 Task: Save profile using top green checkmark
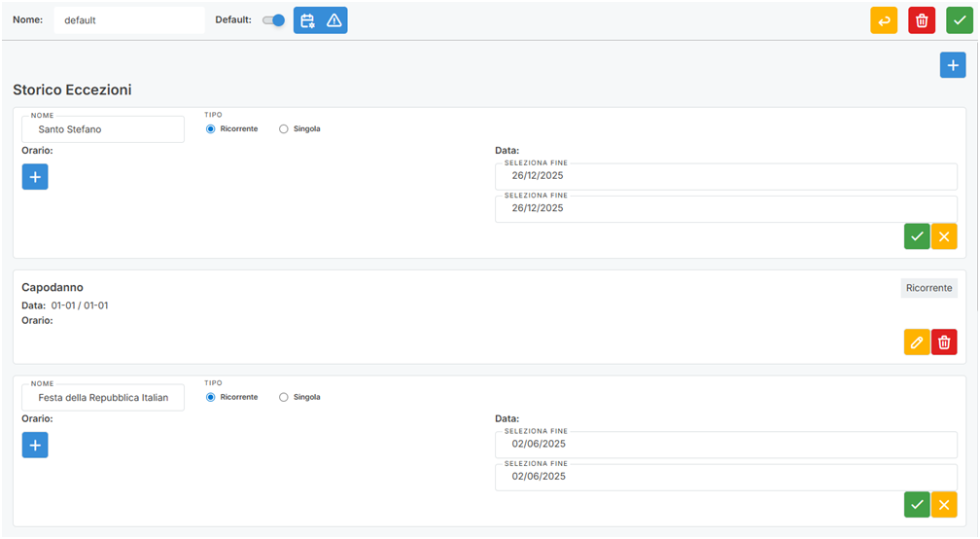(960, 20)
